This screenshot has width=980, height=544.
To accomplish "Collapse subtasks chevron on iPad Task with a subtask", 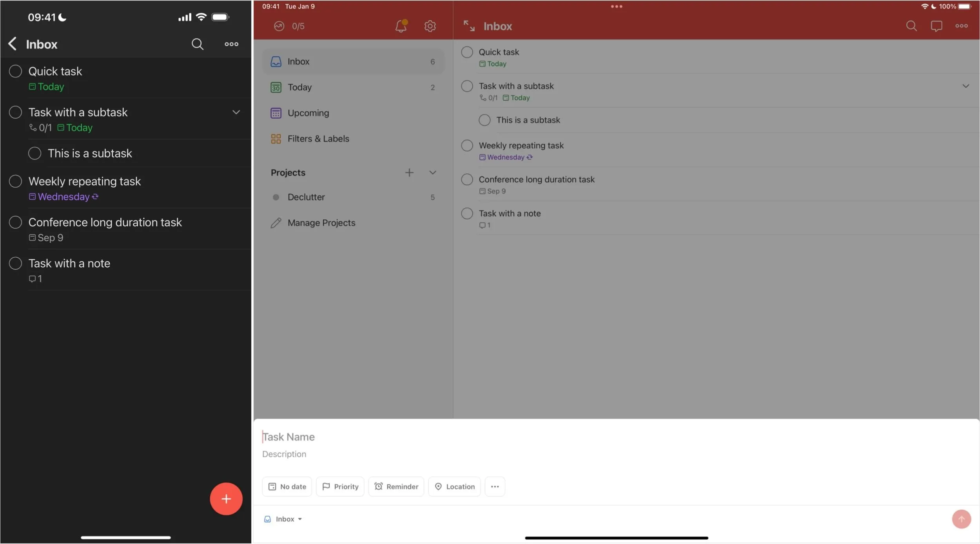I will 966,86.
